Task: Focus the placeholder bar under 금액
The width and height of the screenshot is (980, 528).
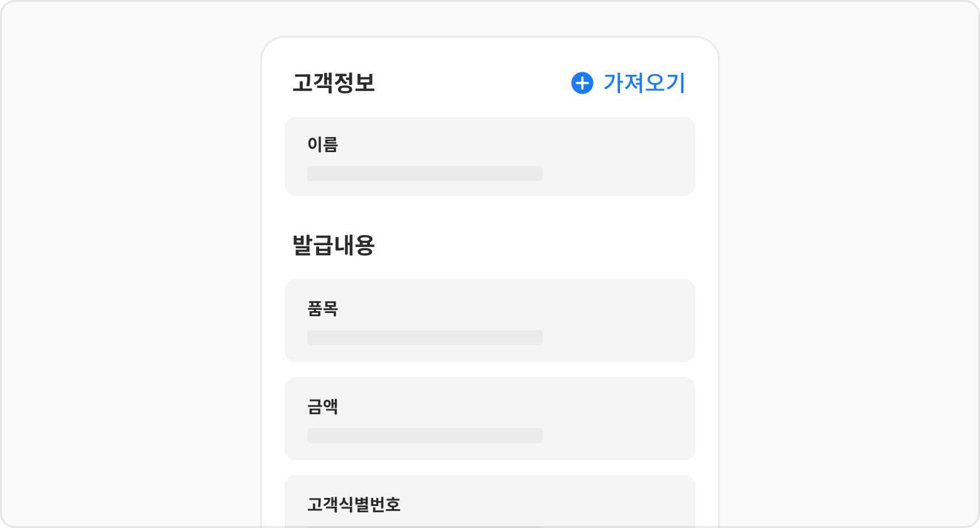Action: [425, 436]
